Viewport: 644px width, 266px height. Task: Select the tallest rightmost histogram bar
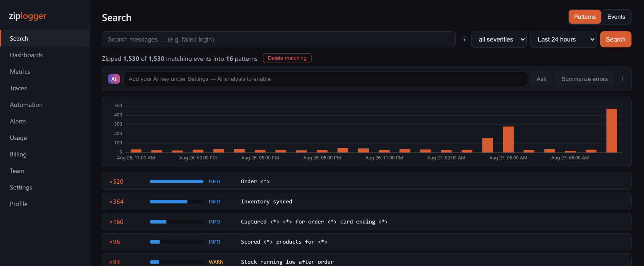(x=611, y=130)
